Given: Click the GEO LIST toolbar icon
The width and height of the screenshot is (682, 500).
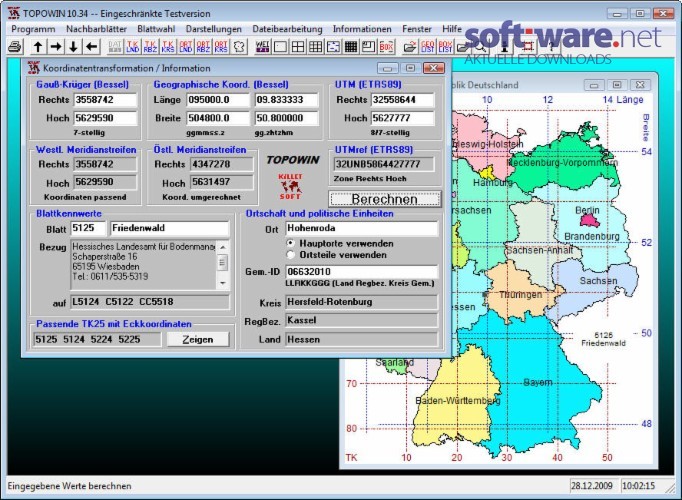Looking at the screenshot, I should pyautogui.click(x=428, y=47).
